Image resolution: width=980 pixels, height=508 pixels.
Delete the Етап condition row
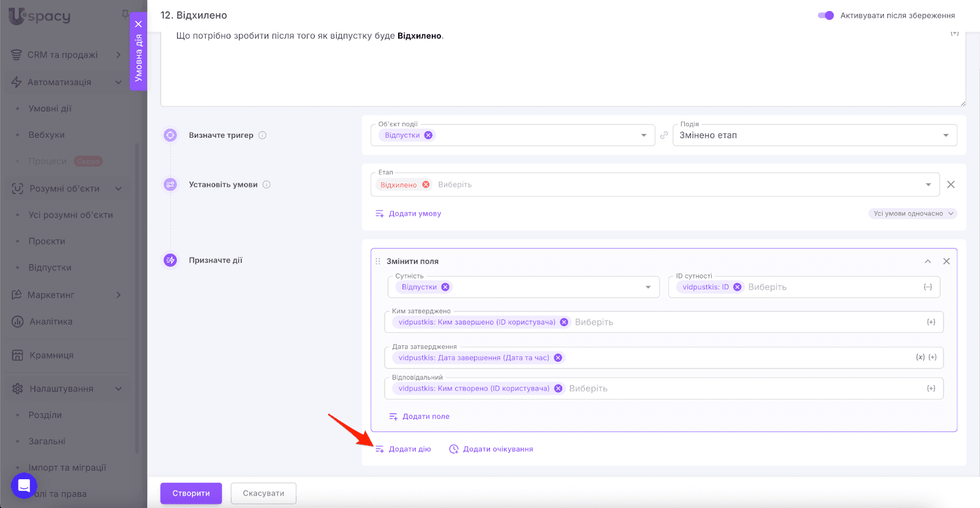point(951,185)
